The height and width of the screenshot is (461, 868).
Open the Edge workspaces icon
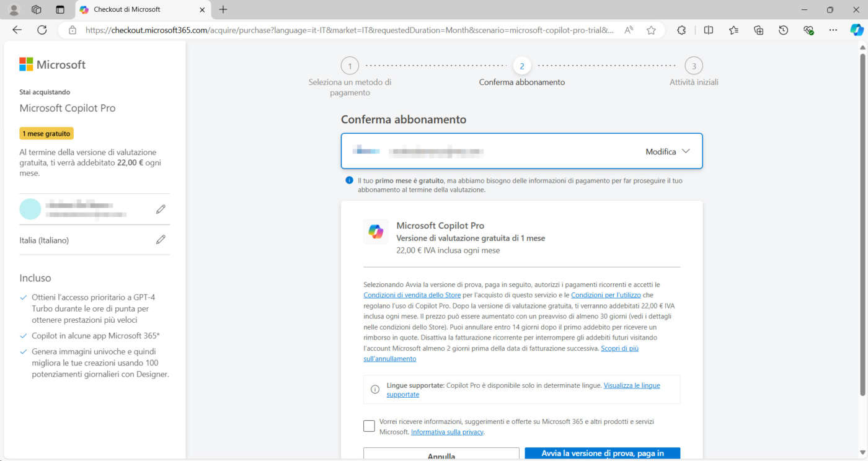click(37, 9)
